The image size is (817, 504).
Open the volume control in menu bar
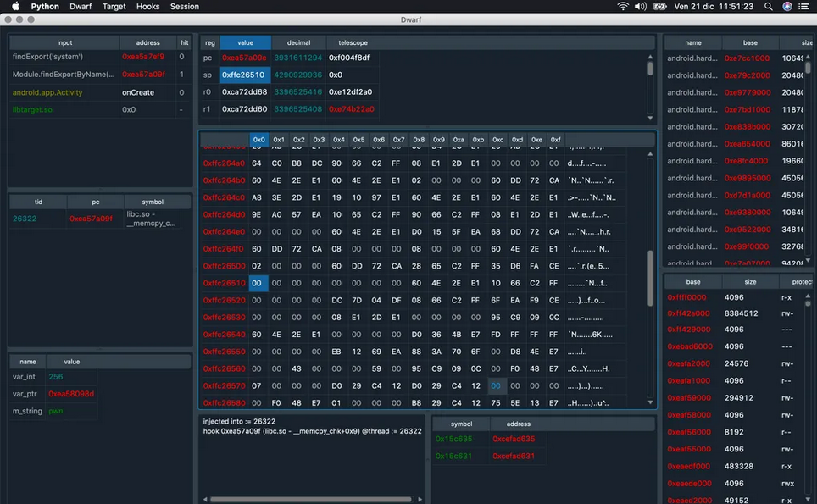tap(641, 6)
